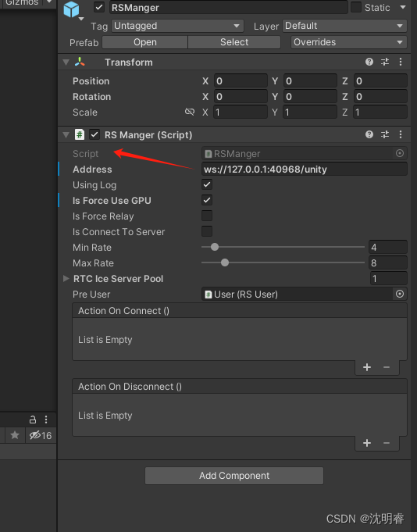The width and height of the screenshot is (417, 532).
Task: Open the Static dropdown arrow
Action: pos(403,7)
